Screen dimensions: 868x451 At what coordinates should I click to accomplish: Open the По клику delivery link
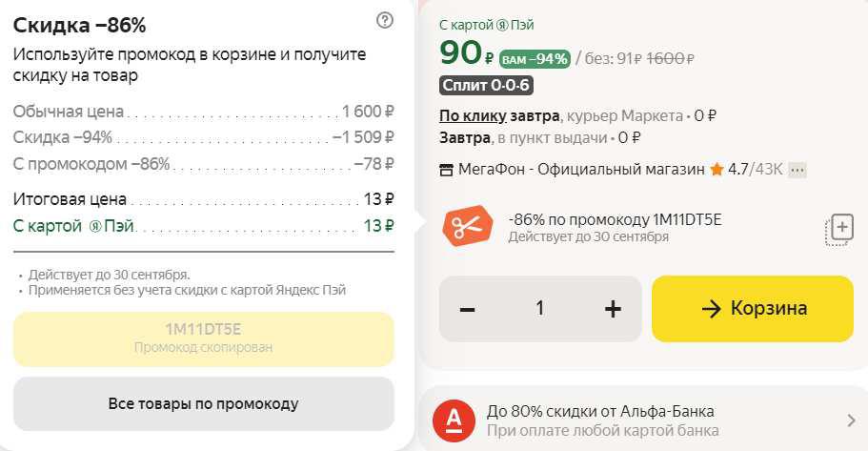pyautogui.click(x=473, y=115)
